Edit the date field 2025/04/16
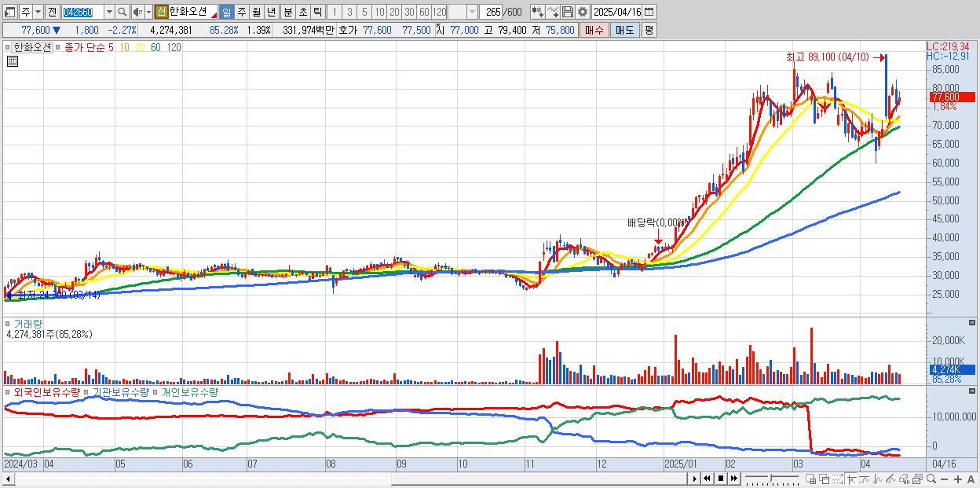 (x=616, y=12)
